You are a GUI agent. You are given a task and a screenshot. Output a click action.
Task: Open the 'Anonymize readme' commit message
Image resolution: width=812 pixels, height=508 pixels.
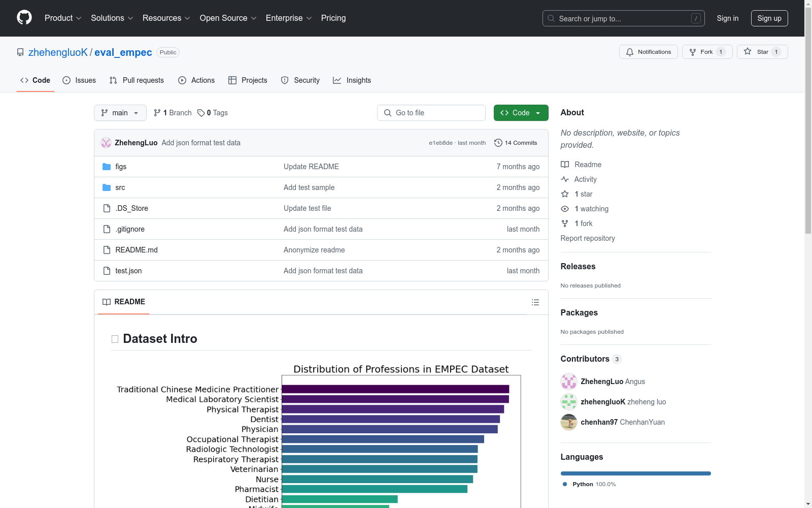[x=314, y=250]
